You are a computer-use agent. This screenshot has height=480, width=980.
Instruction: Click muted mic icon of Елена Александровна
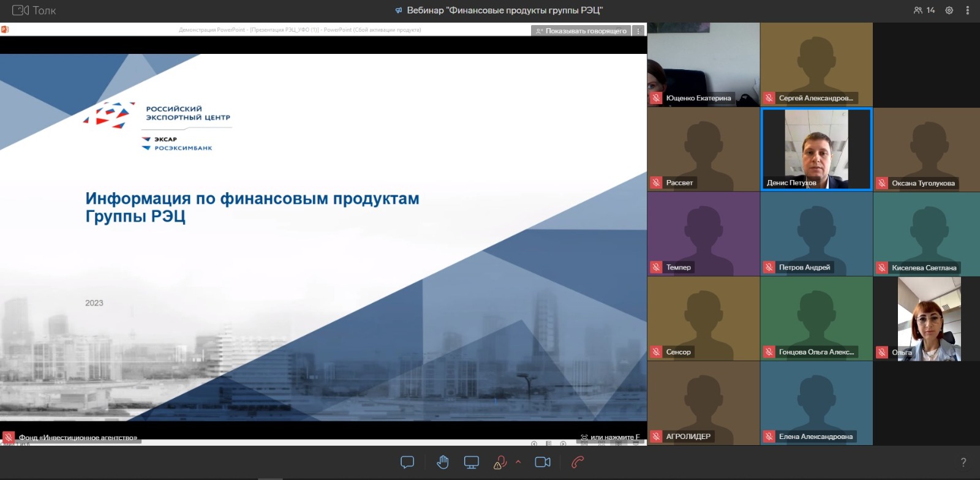(x=769, y=437)
